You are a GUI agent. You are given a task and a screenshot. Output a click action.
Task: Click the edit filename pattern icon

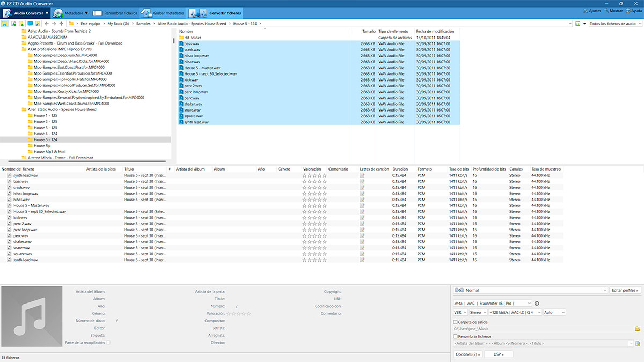point(638,343)
